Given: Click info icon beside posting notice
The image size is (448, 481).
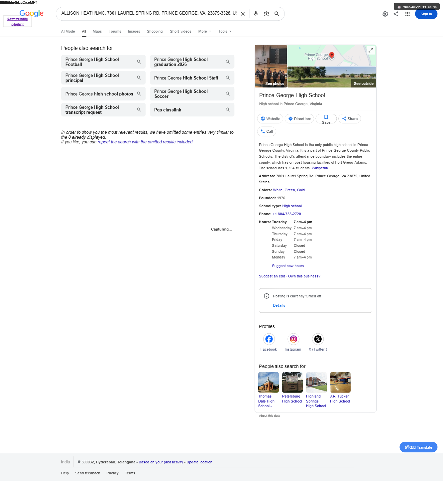Looking at the screenshot, I should (x=267, y=296).
